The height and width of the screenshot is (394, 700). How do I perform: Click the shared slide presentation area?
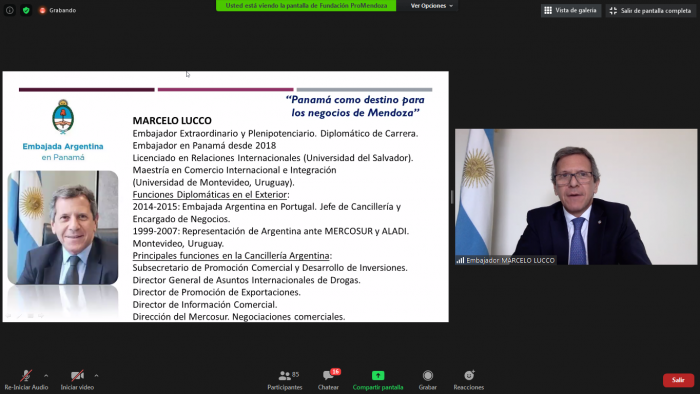(x=225, y=196)
